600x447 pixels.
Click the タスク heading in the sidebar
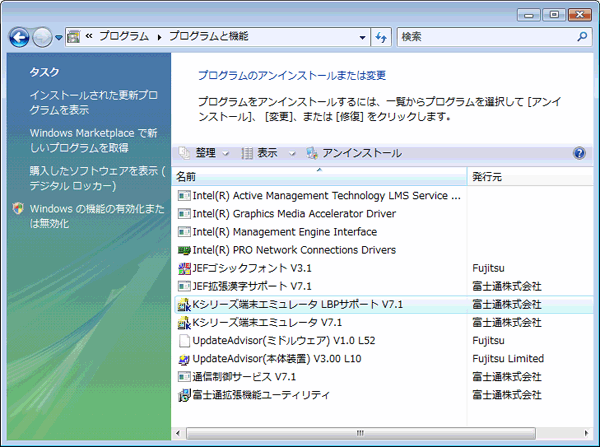coord(44,72)
